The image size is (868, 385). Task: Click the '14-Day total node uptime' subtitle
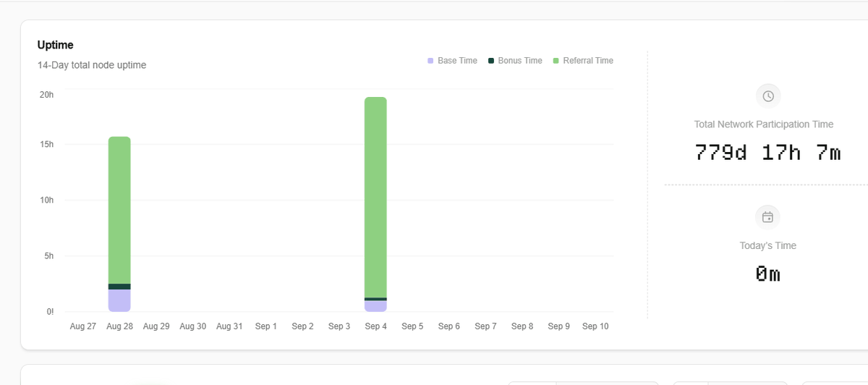92,65
